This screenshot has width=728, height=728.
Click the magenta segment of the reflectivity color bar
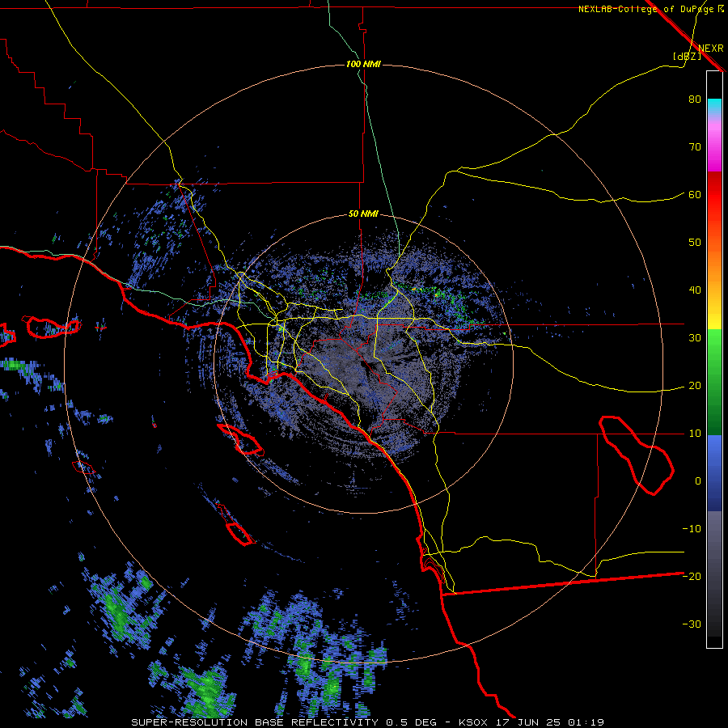pos(714,149)
